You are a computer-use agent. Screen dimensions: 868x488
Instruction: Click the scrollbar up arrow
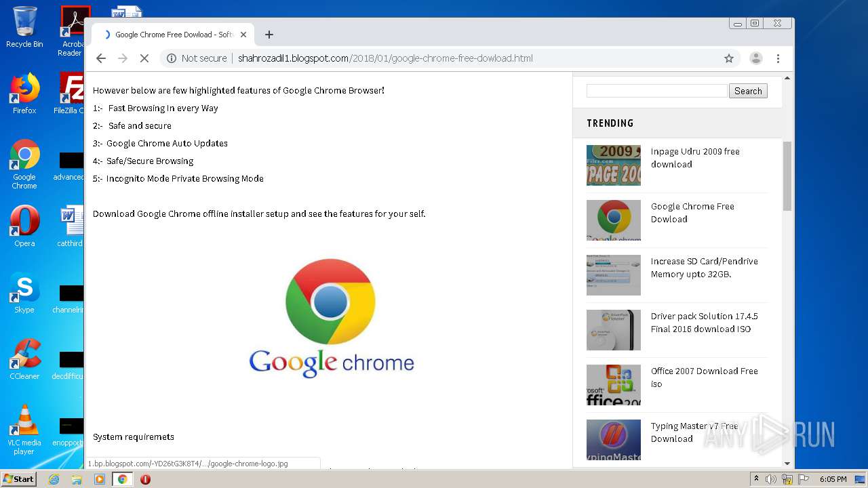787,78
